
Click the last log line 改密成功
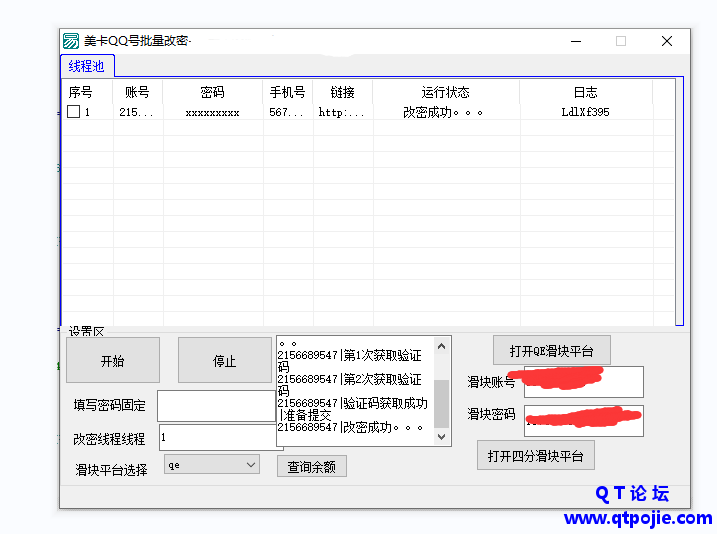350,427
